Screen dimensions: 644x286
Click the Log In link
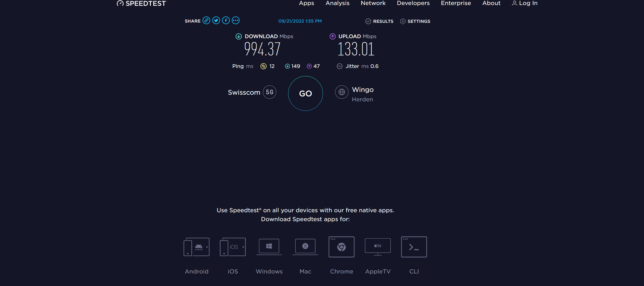tap(528, 3)
